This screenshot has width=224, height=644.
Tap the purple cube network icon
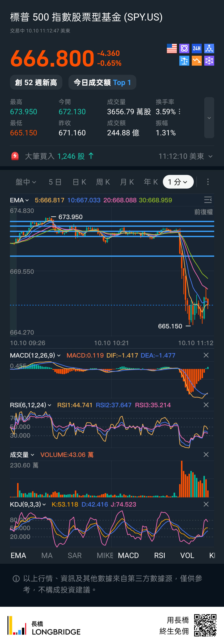pyautogui.click(x=209, y=61)
